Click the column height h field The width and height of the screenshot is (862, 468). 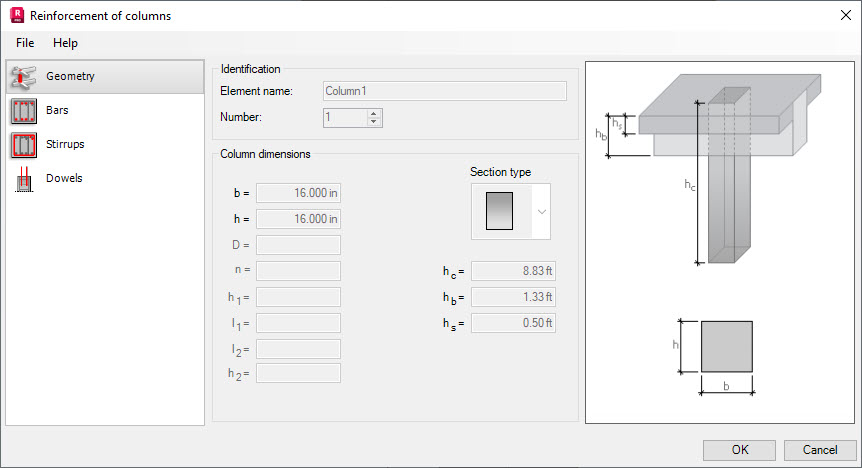[298, 219]
